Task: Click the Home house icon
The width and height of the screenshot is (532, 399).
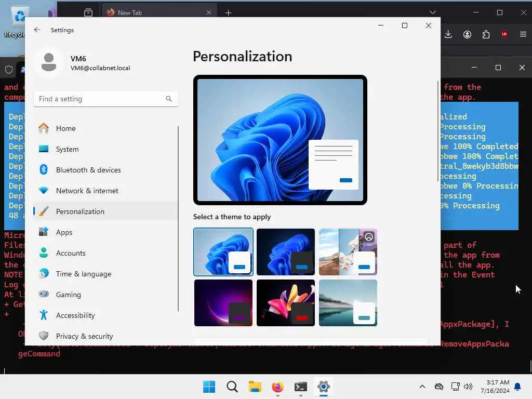Action: (x=44, y=128)
